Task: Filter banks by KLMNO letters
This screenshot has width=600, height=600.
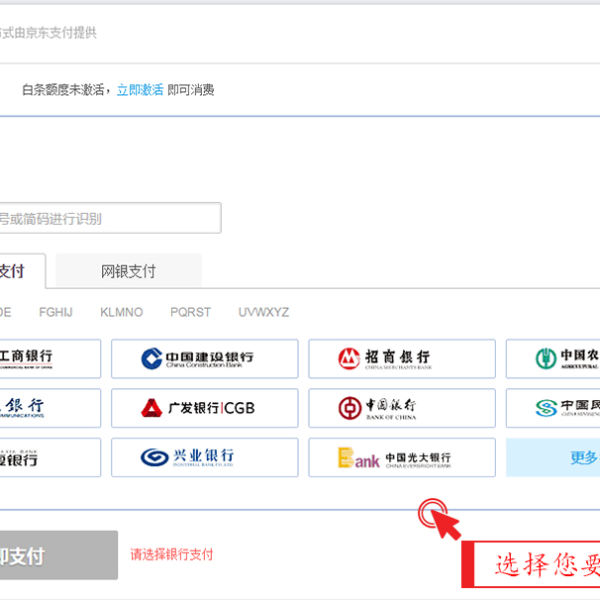Action: [x=121, y=312]
